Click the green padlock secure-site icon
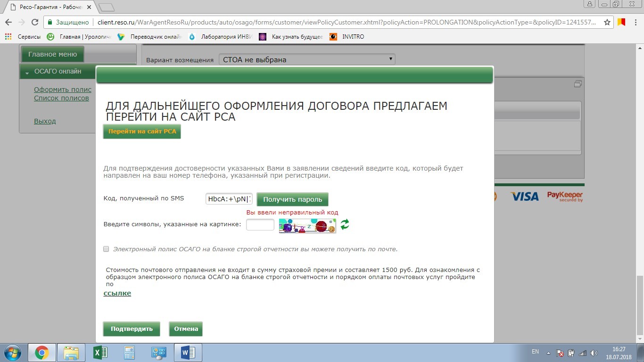 pos(50,22)
